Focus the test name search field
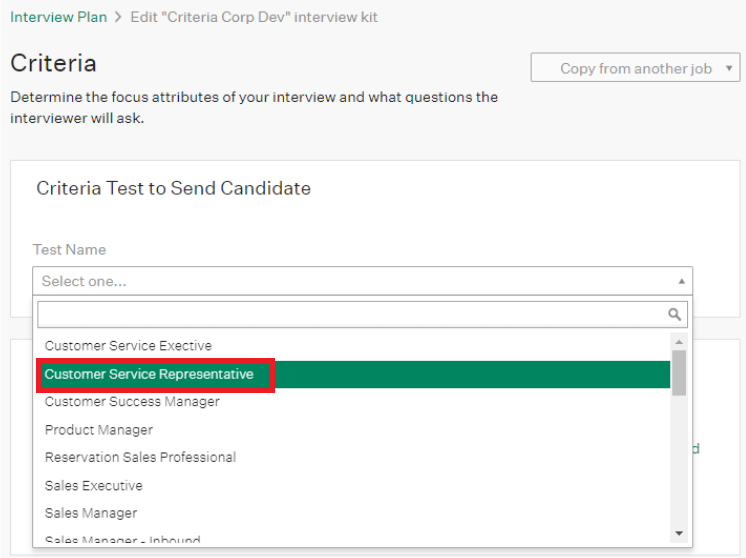 350,315
